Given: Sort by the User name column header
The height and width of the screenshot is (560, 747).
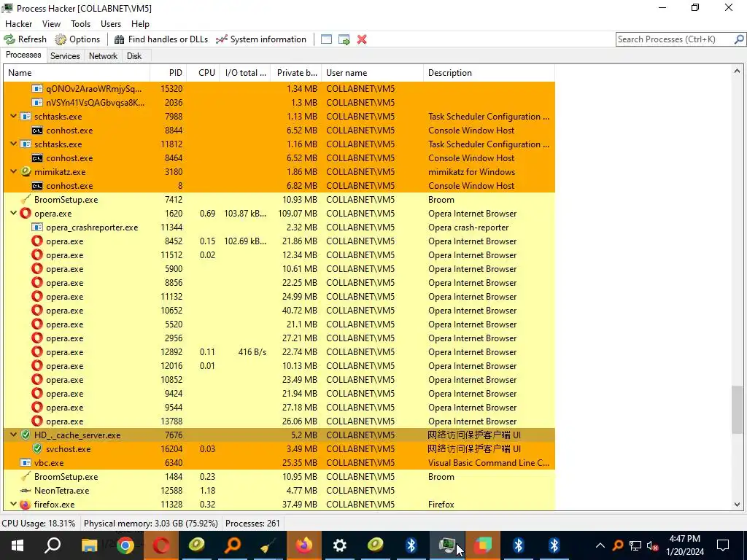Looking at the screenshot, I should [x=373, y=73].
